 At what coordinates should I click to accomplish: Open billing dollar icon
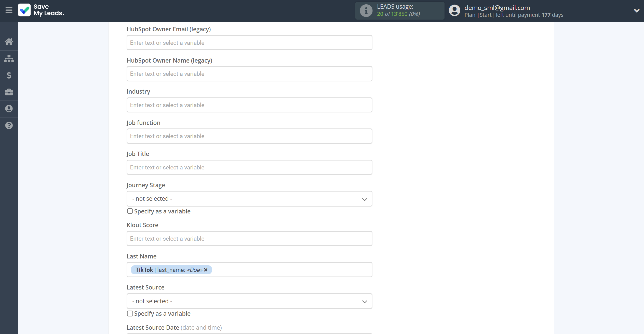(9, 75)
